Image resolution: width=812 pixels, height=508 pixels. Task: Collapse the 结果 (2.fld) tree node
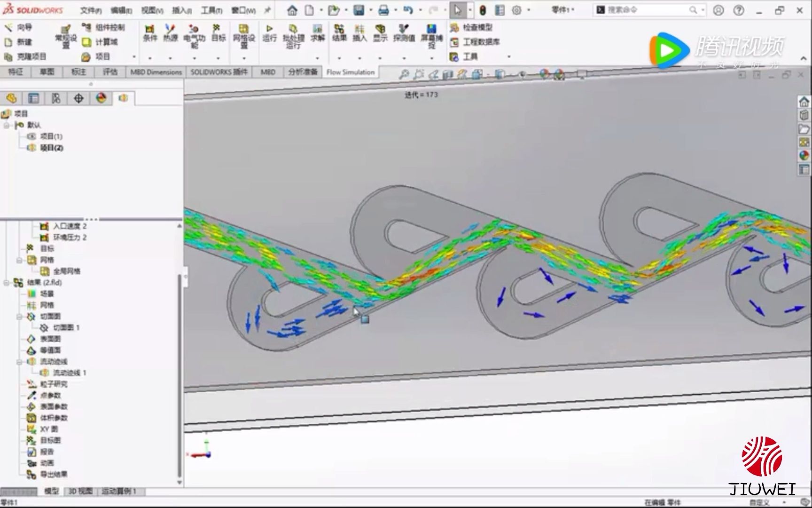pyautogui.click(x=6, y=283)
